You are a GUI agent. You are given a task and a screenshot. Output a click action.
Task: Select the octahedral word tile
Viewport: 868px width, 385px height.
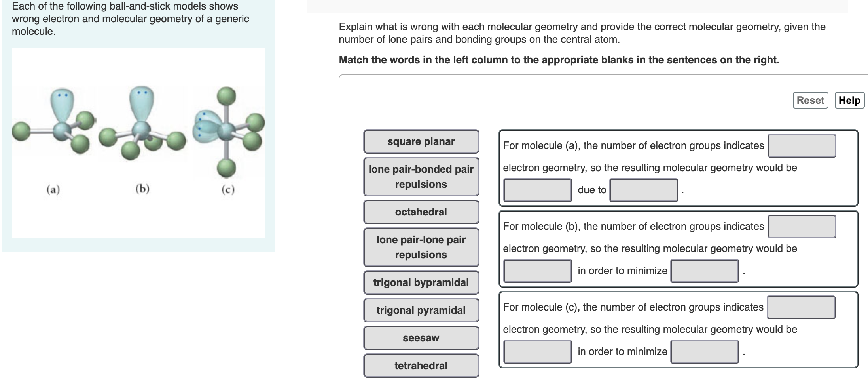tap(421, 212)
